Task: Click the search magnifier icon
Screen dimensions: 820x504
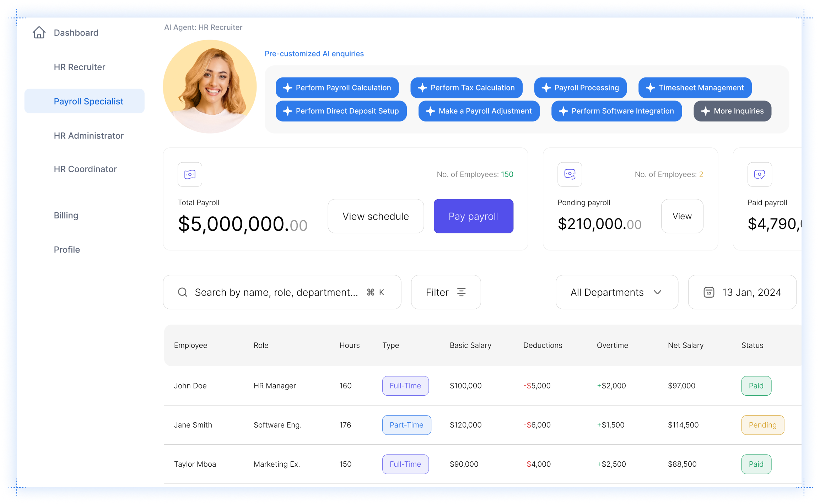Action: [183, 292]
